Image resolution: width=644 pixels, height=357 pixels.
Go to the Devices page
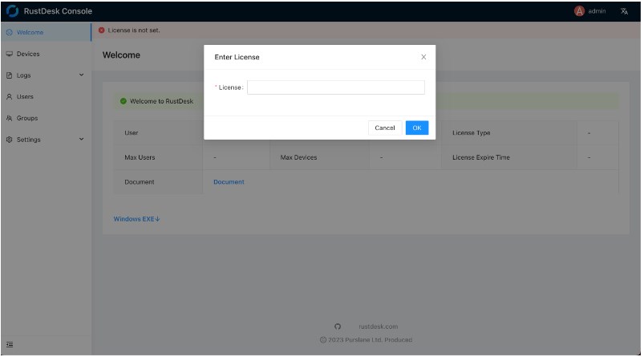(27, 54)
